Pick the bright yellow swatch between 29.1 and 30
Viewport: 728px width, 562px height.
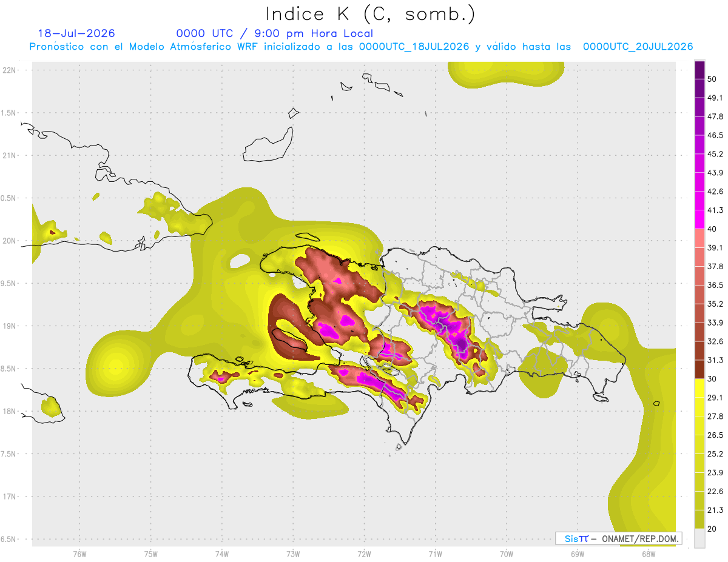pyautogui.click(x=699, y=388)
